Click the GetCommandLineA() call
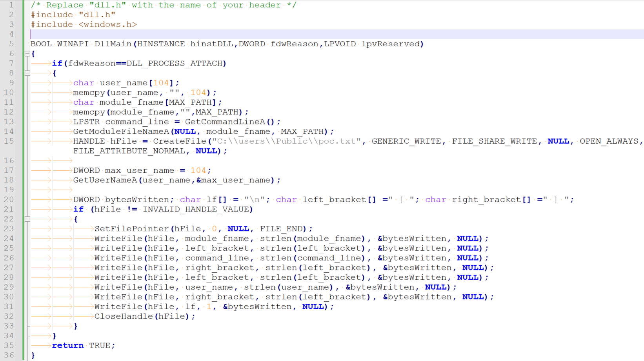The height and width of the screenshot is (361, 644). click(229, 122)
